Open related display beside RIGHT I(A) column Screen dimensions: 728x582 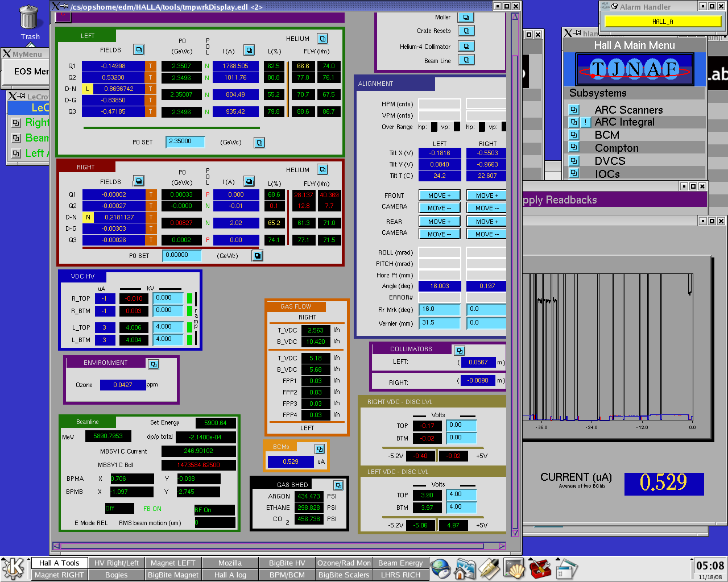click(x=249, y=181)
